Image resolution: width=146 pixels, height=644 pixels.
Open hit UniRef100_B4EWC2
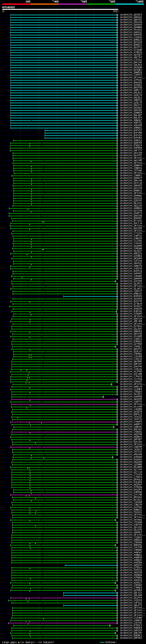131,635
